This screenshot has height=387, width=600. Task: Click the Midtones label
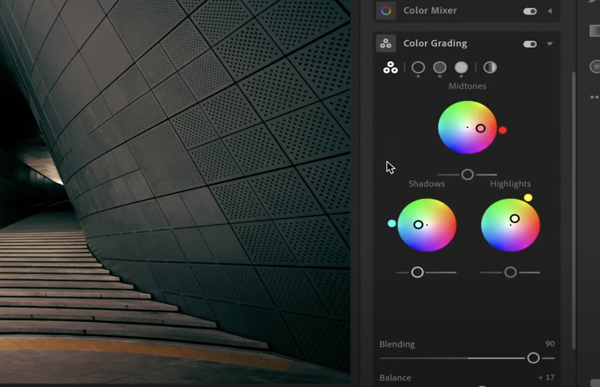(467, 86)
